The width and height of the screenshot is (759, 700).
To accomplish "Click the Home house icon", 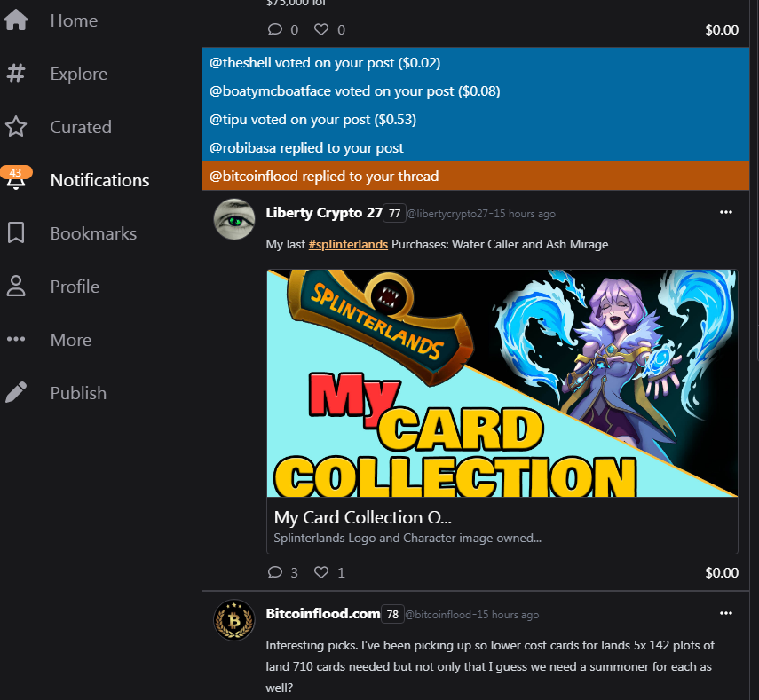I will (x=16, y=20).
